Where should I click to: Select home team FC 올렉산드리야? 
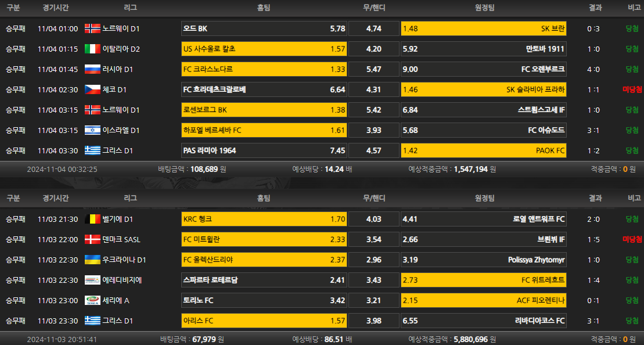[264, 260]
